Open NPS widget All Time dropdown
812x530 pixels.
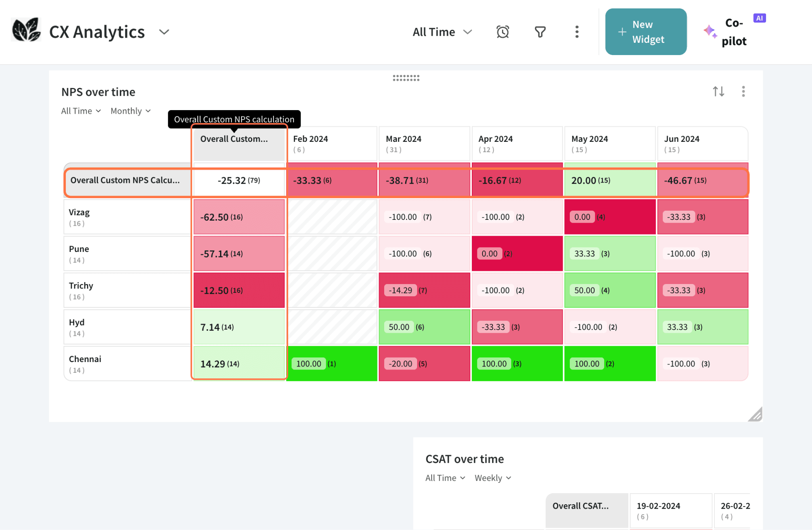point(81,111)
